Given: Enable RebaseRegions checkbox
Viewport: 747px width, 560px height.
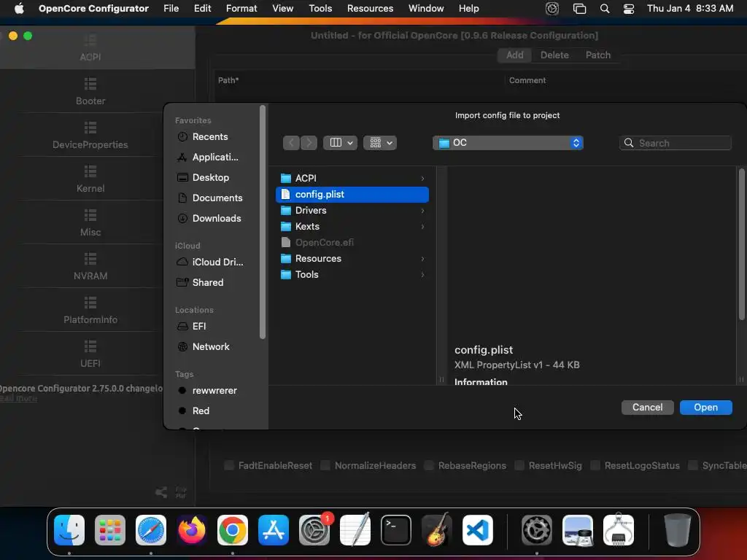Looking at the screenshot, I should pyautogui.click(x=429, y=465).
